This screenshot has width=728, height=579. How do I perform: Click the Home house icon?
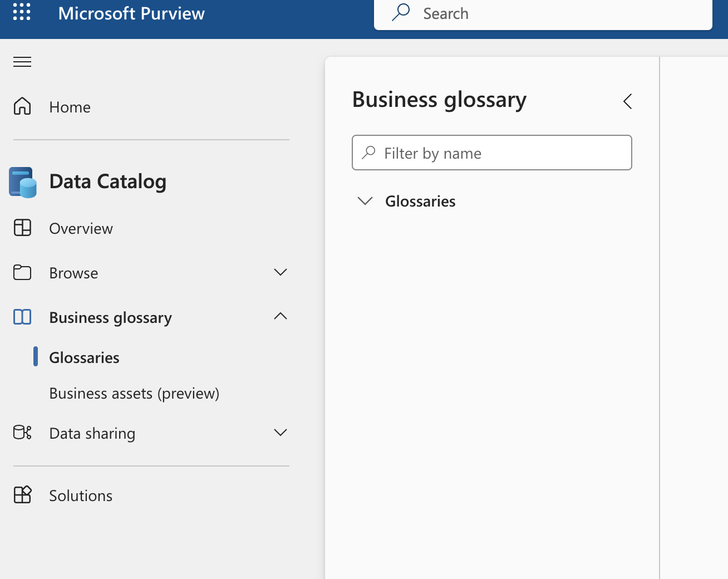(22, 106)
